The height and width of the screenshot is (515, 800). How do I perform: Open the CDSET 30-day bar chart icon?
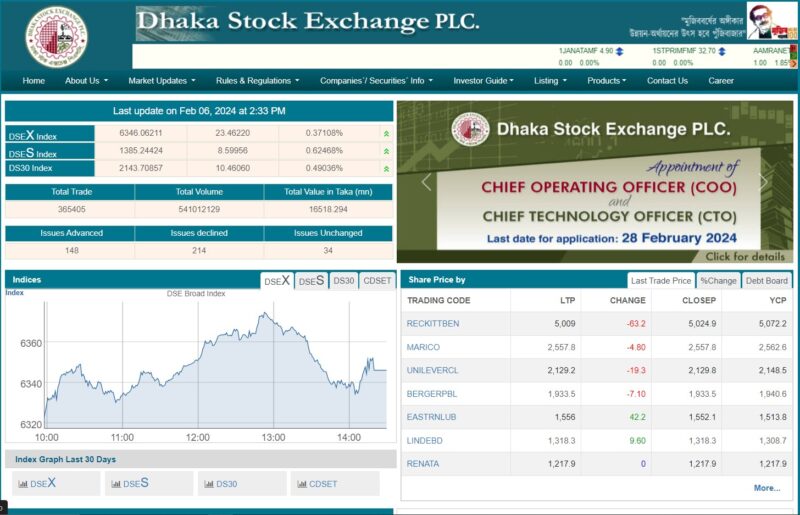301,484
